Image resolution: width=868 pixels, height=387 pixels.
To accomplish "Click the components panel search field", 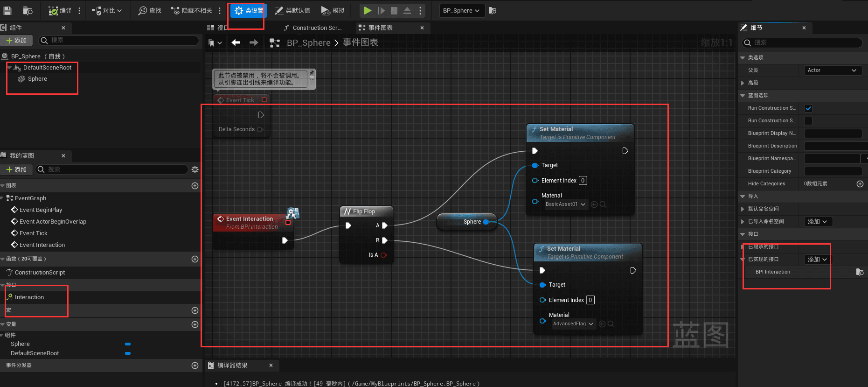I will (119, 41).
